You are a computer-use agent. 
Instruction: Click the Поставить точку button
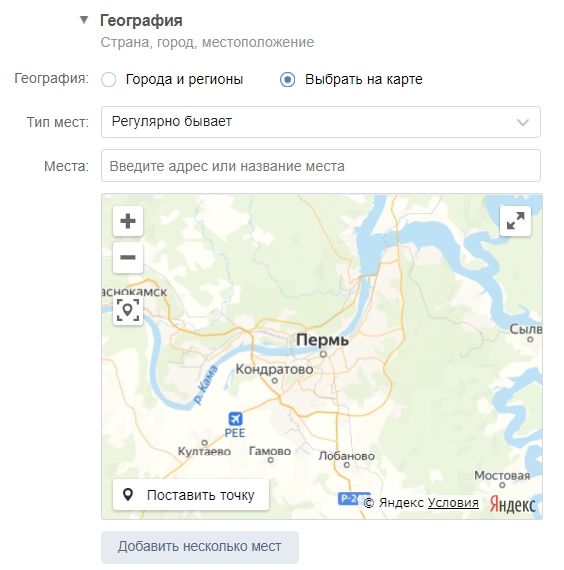[x=191, y=495]
